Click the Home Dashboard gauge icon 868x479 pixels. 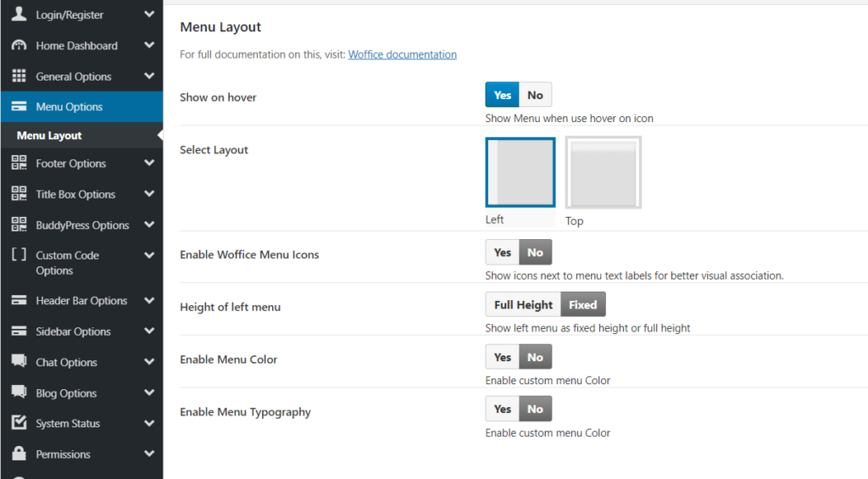[x=19, y=46]
